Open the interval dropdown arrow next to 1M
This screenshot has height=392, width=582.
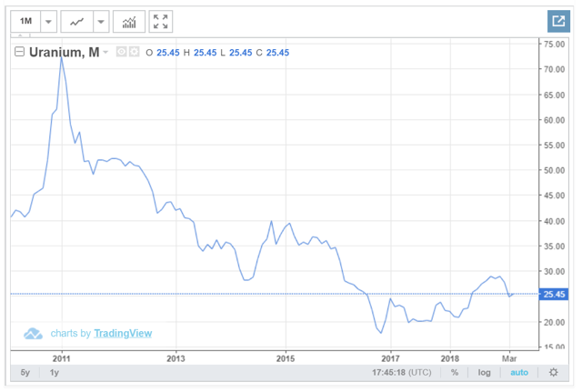pos(48,21)
